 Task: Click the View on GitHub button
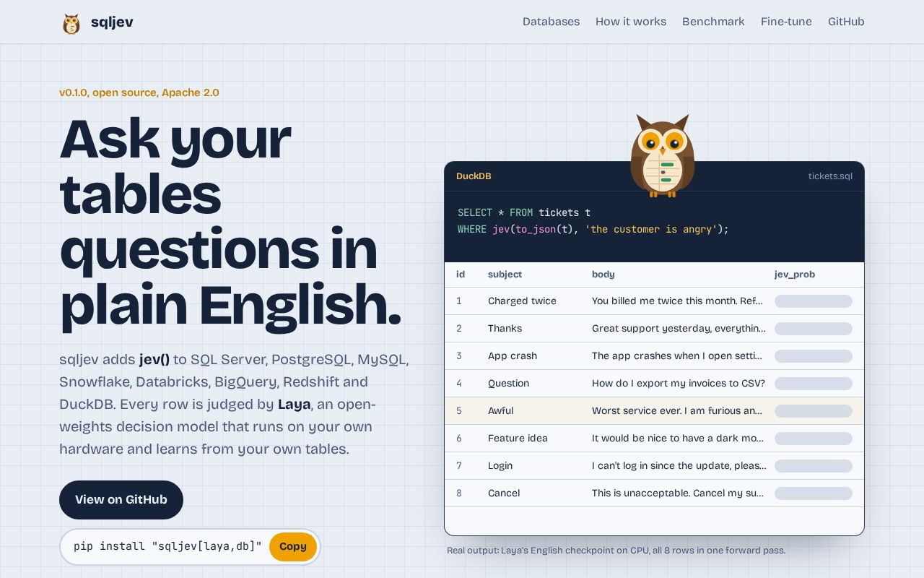121,500
